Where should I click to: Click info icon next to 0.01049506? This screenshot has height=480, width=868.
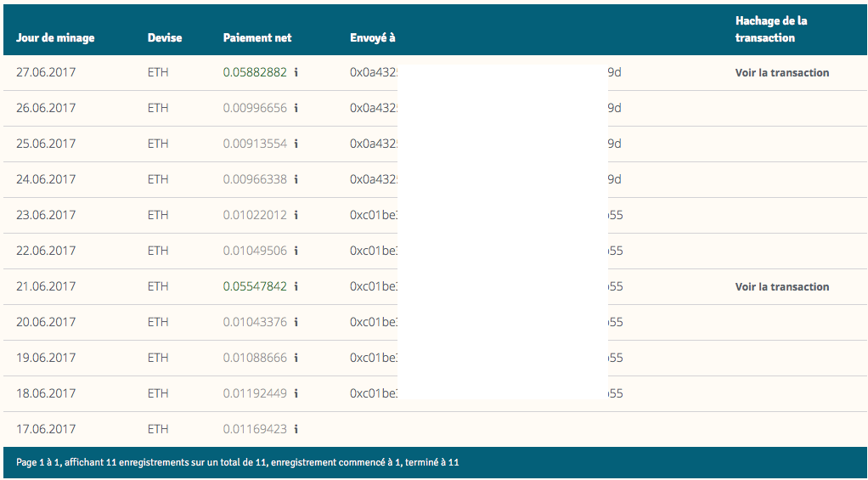(x=296, y=251)
